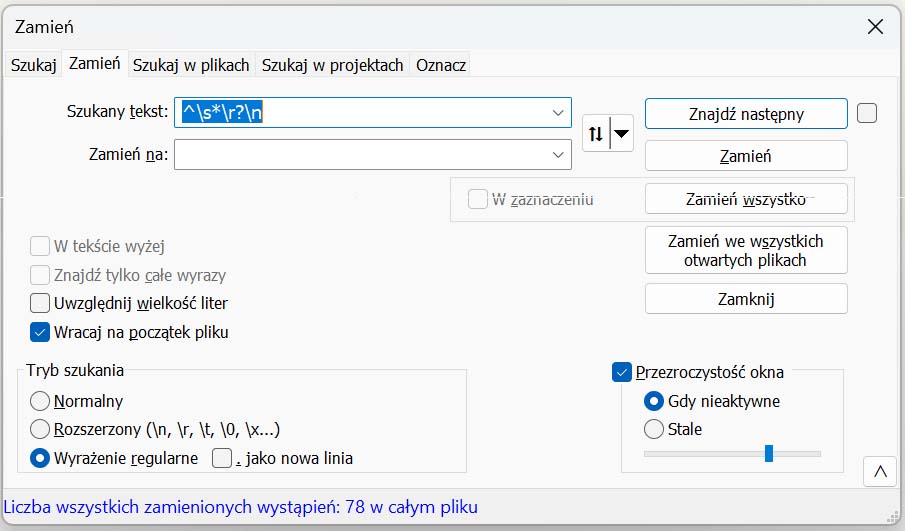Set transparency to Stale

point(654,429)
